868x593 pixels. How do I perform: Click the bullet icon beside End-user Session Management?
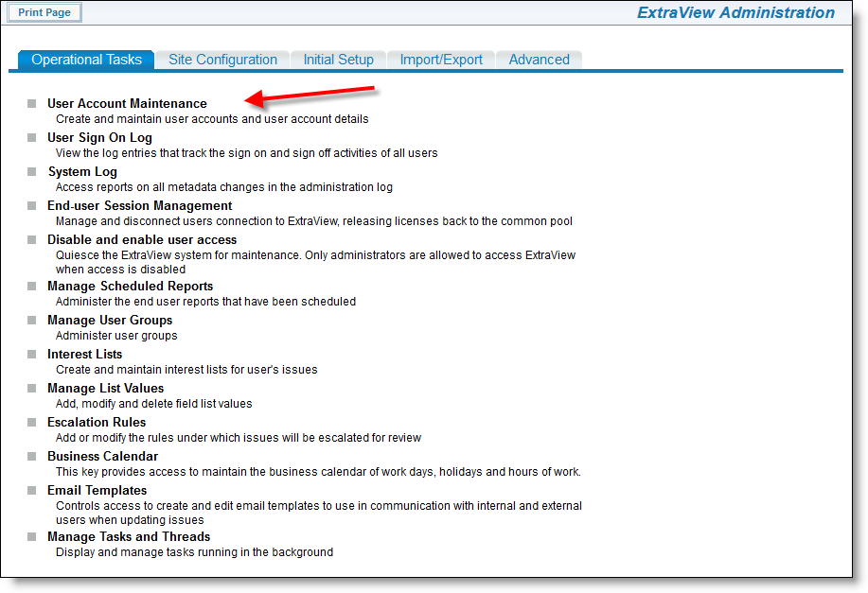click(31, 206)
